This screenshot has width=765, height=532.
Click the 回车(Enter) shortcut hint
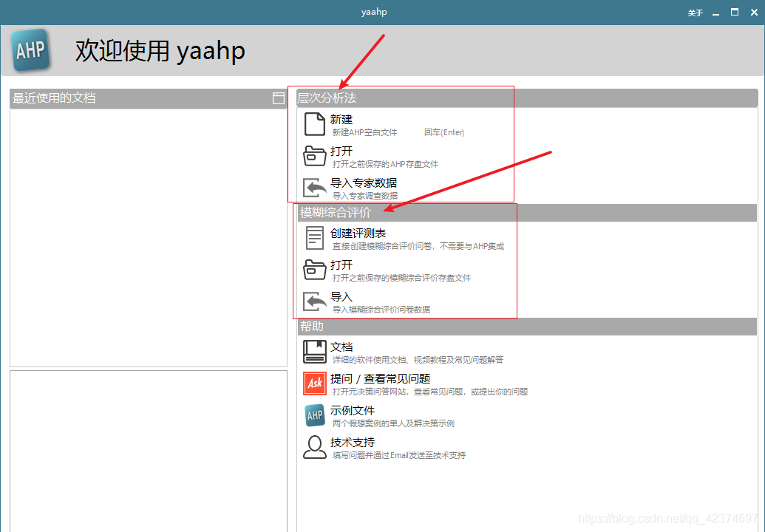coord(444,132)
